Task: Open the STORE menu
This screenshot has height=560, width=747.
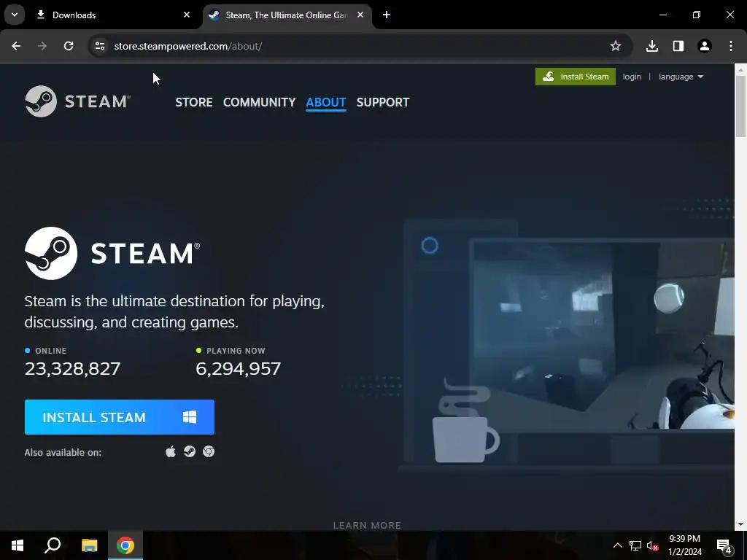Action: [x=194, y=102]
